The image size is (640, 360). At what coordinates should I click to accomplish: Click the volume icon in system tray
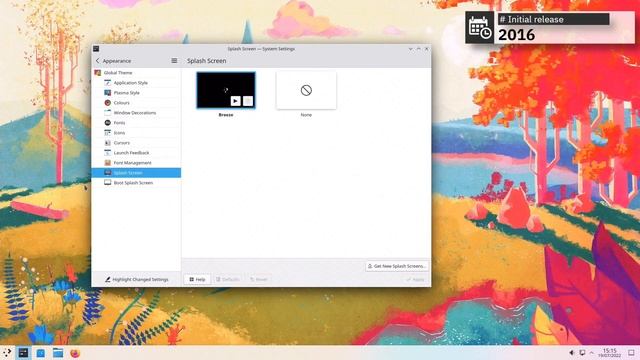tap(572, 353)
